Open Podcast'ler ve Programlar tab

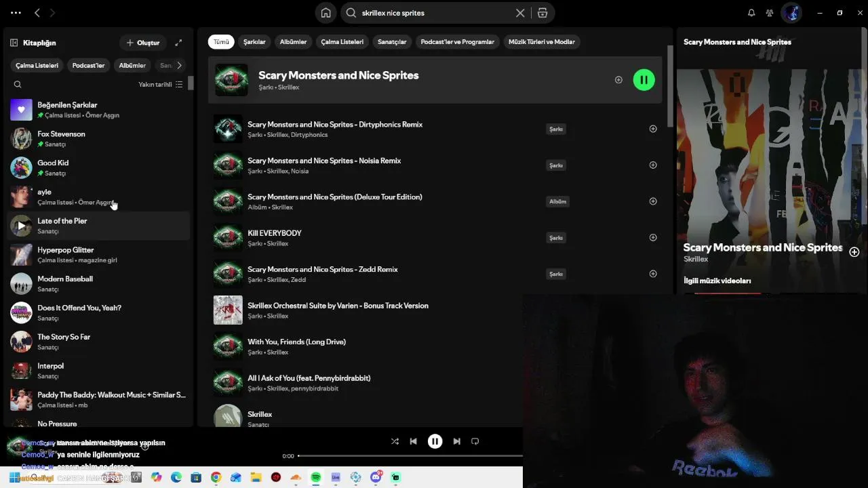tap(458, 42)
